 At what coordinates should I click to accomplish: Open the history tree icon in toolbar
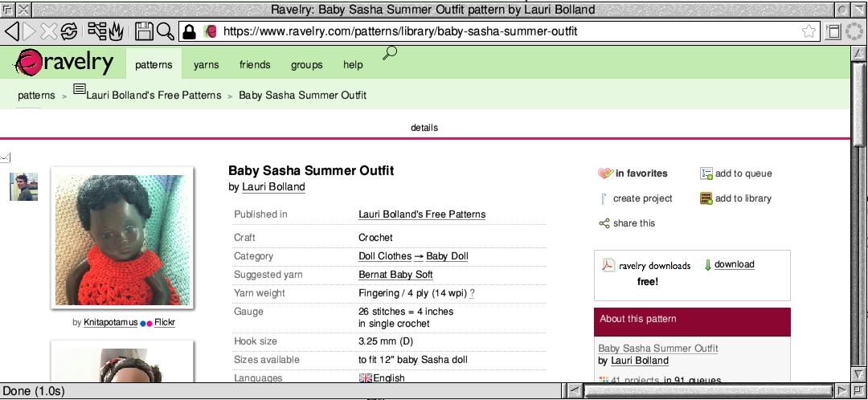click(96, 31)
